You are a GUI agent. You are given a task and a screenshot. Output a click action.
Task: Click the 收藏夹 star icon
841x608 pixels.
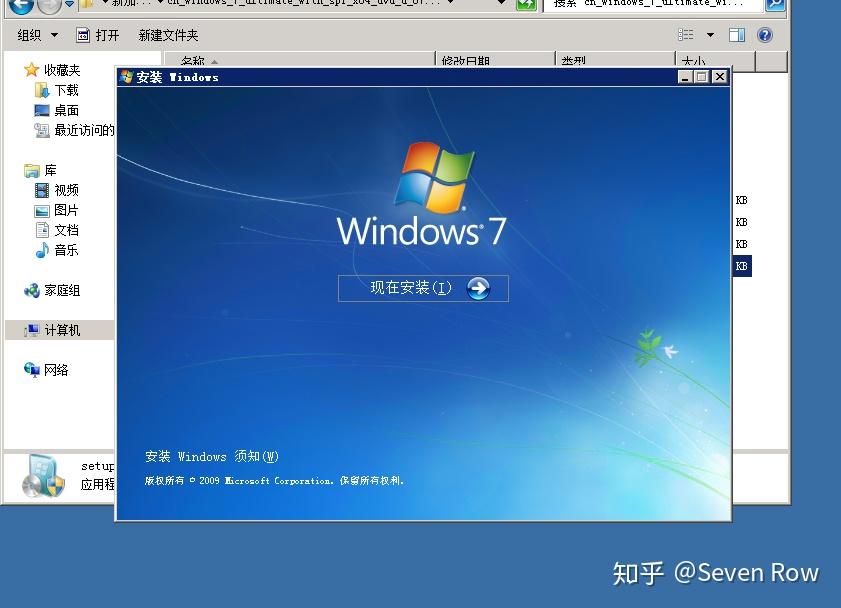click(x=32, y=70)
